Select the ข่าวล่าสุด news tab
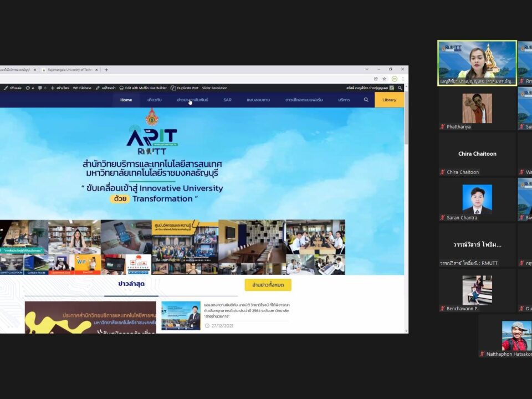 pyautogui.click(x=131, y=284)
